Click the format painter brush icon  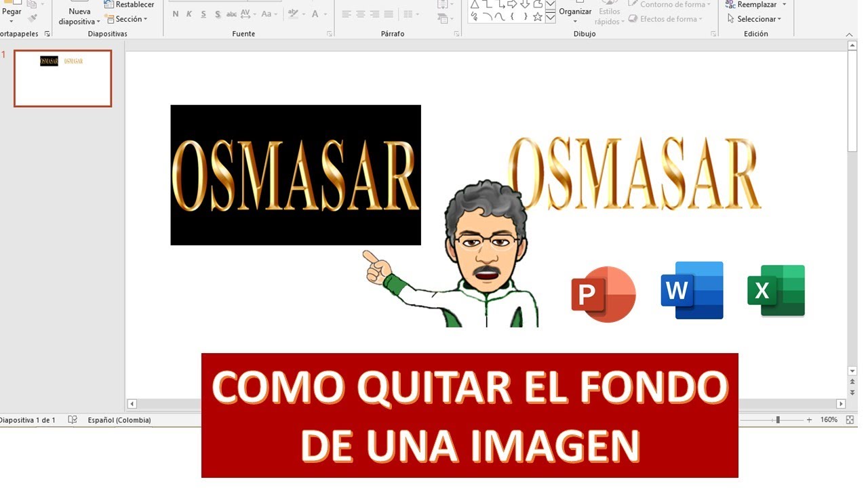32,19
